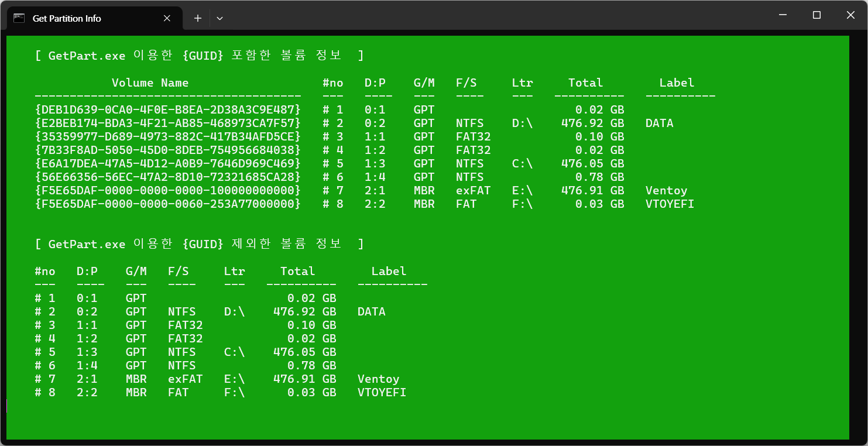This screenshot has width=868, height=446.
Task: Click the 2:2 disk:partition in the second table
Action: point(87,392)
